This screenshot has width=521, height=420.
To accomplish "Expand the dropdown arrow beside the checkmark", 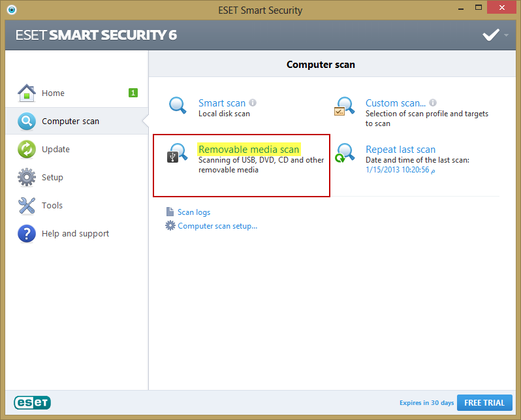I will pyautogui.click(x=506, y=35).
